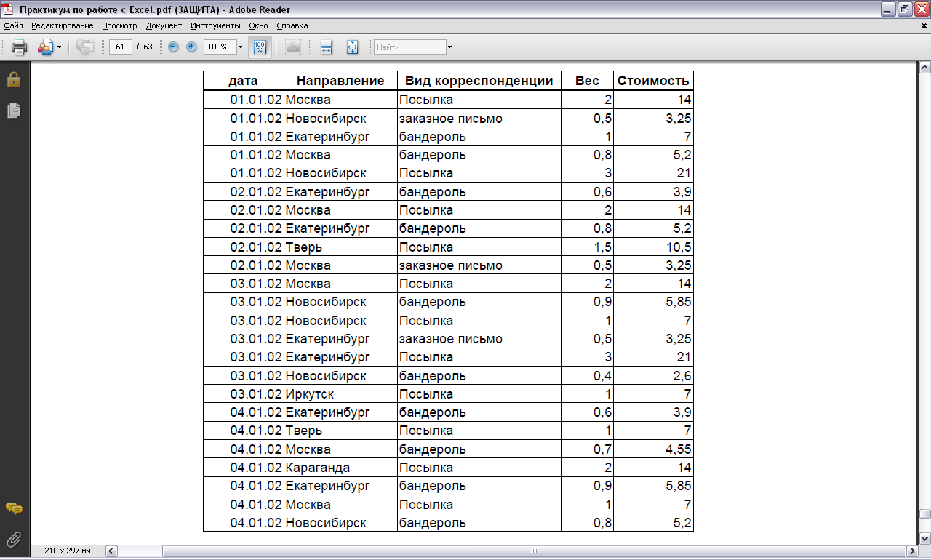The image size is (931, 560).
Task: Click the security lock icon in sidebar
Action: coord(13,79)
